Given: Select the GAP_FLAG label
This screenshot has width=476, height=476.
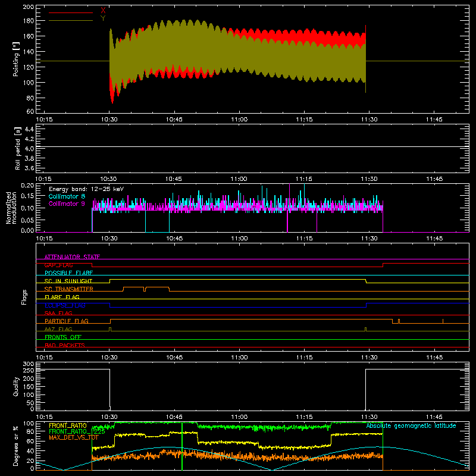Looking at the screenshot, I should point(58,265).
